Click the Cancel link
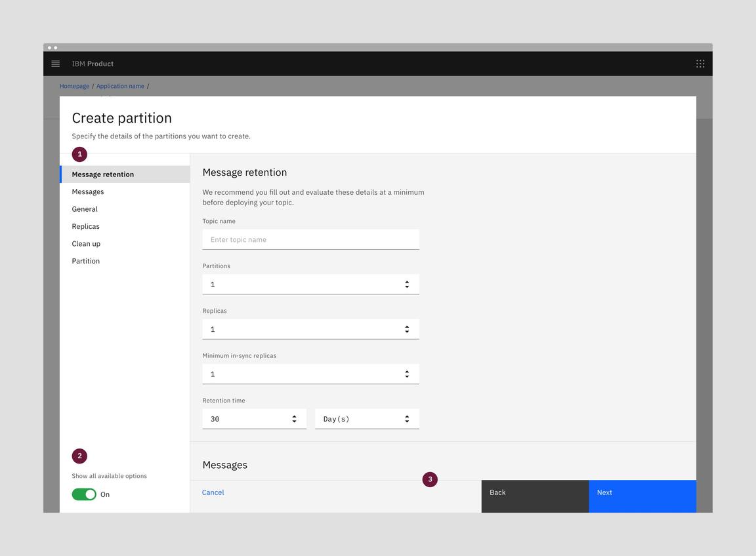 point(213,492)
